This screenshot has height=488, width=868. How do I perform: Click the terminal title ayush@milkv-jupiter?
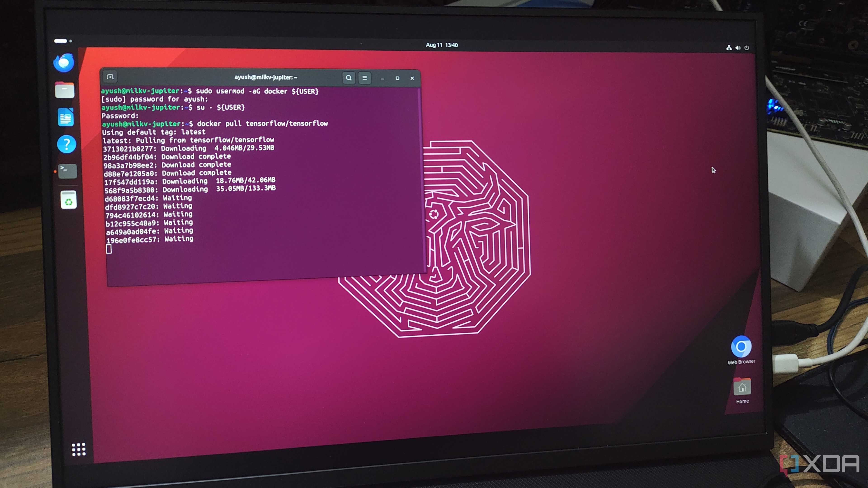coord(266,77)
